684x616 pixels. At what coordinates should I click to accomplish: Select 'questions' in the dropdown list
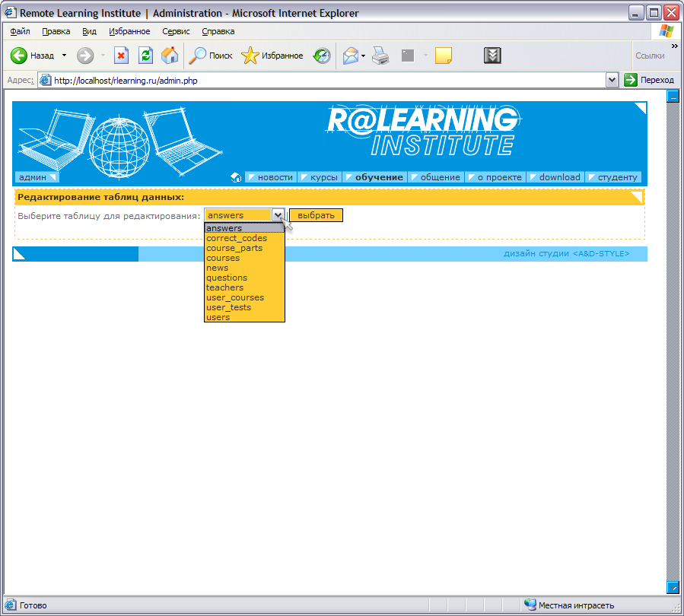pos(244,278)
